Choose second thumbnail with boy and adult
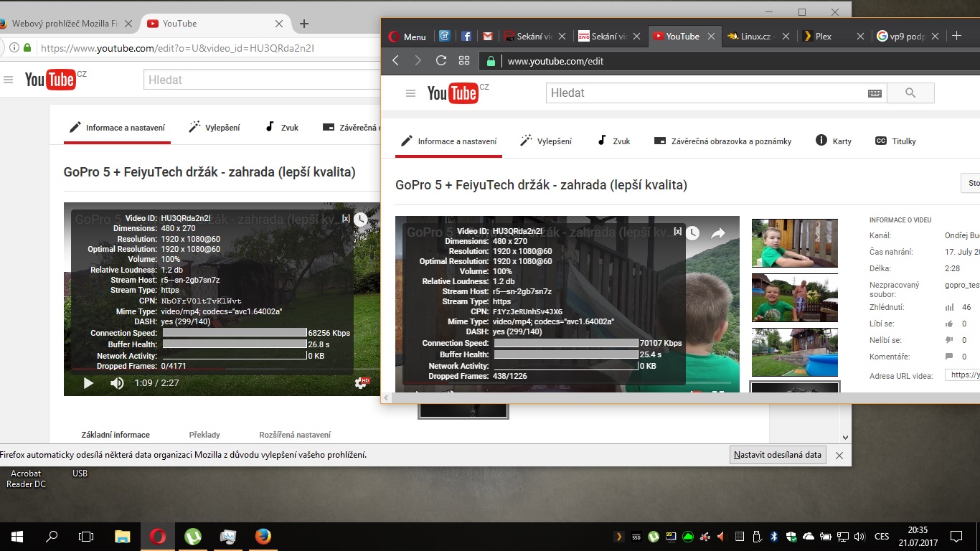Screen dimensions: 980x551 coord(795,298)
